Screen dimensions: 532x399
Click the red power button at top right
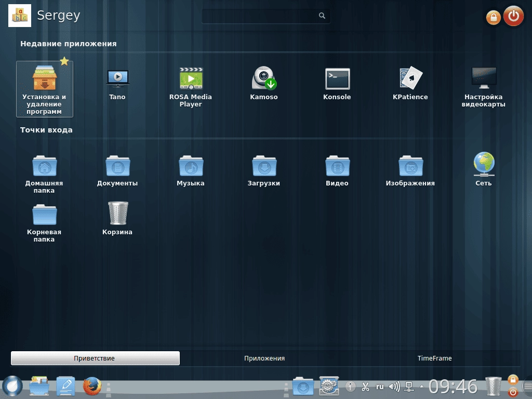click(x=513, y=16)
